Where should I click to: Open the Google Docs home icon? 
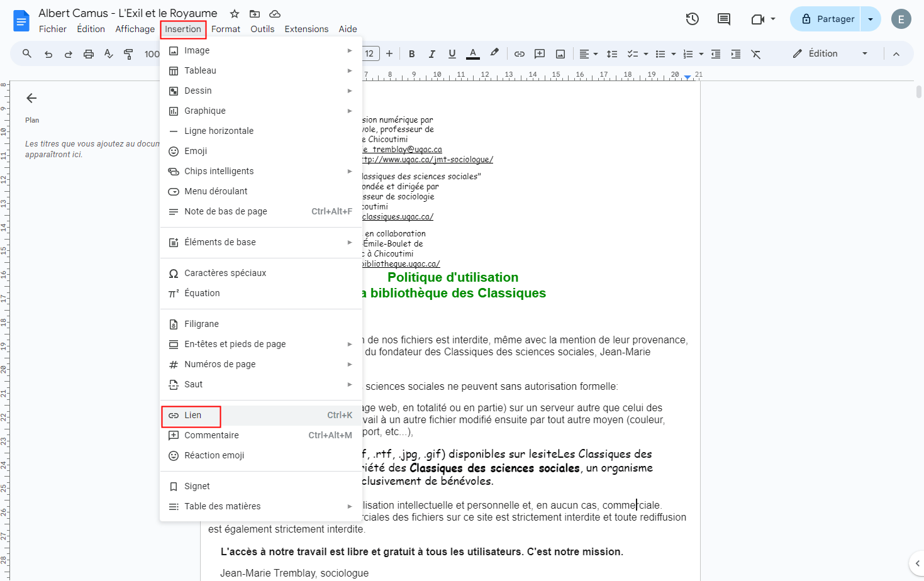[x=21, y=21]
